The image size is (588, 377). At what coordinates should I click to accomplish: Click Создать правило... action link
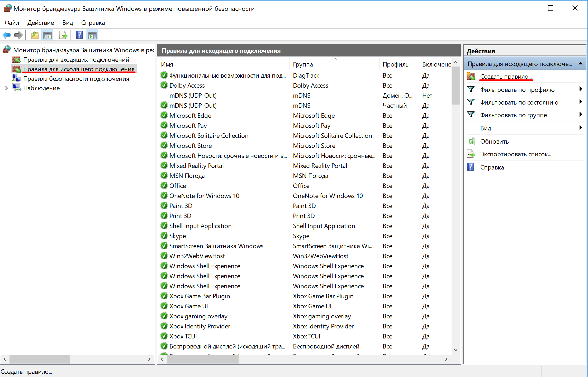[506, 77]
